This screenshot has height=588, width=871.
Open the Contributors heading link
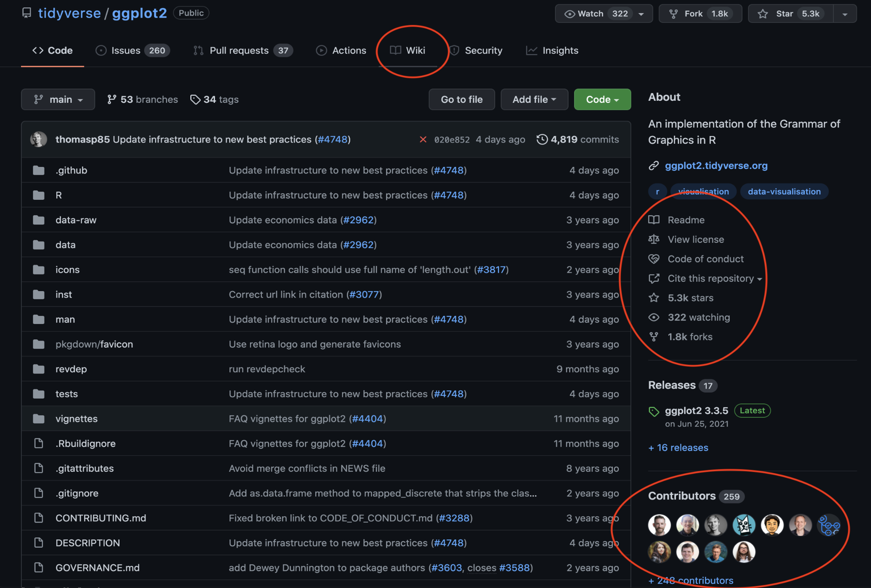pos(682,496)
